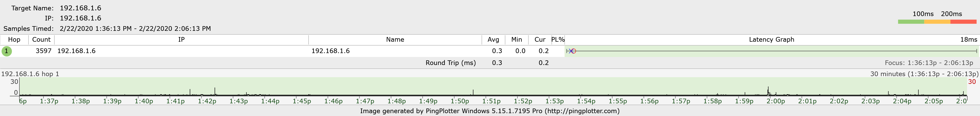The height and width of the screenshot is (116, 980).
Task: Click the 1:42p latency spike in graph
Action: coord(215,91)
